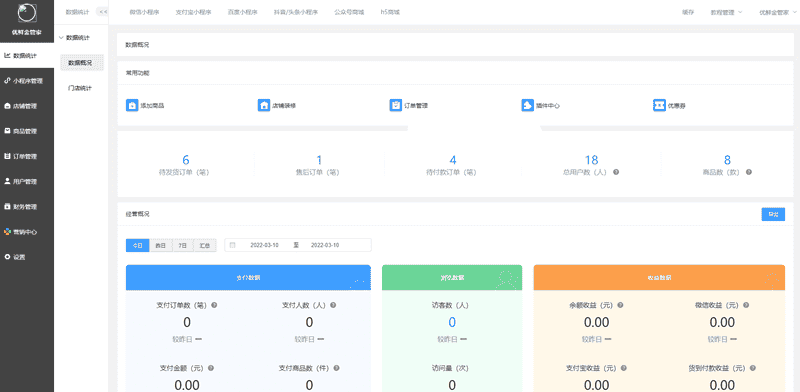Viewport: 800px width, 392px height.
Task: Select the 汇总 date filter
Action: click(x=205, y=245)
